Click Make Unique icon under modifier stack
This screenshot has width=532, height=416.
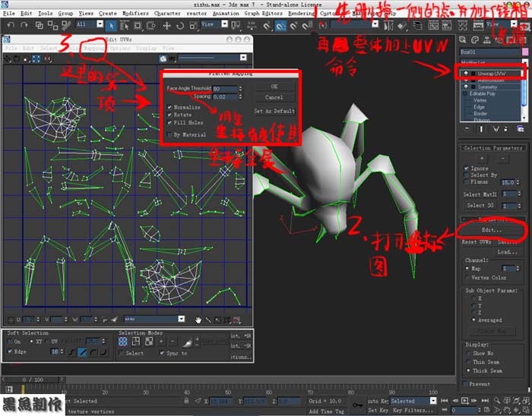pyautogui.click(x=496, y=129)
